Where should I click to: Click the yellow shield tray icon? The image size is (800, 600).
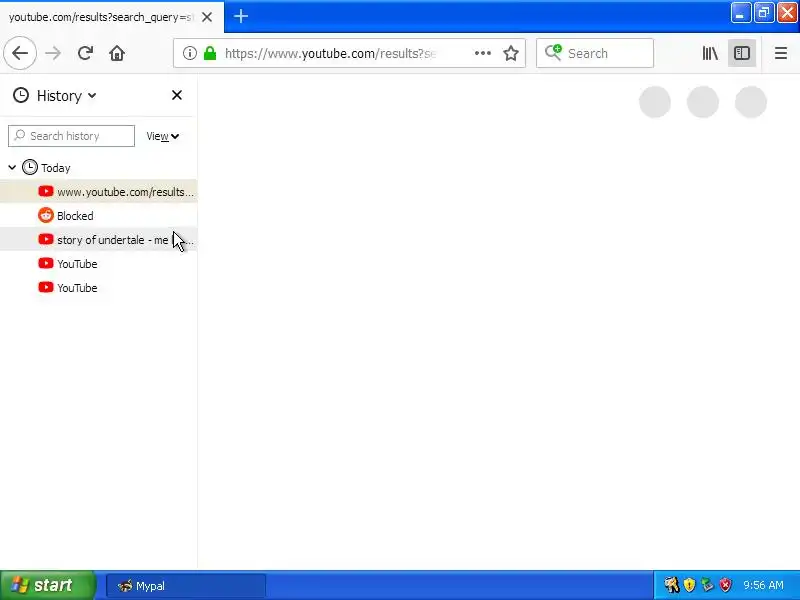(x=689, y=585)
